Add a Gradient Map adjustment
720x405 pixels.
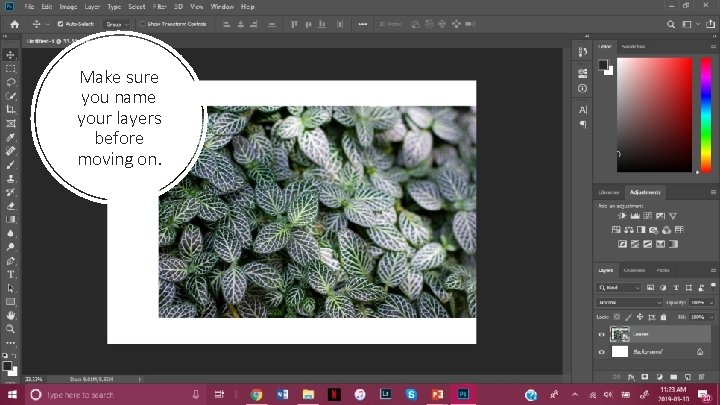(673, 244)
